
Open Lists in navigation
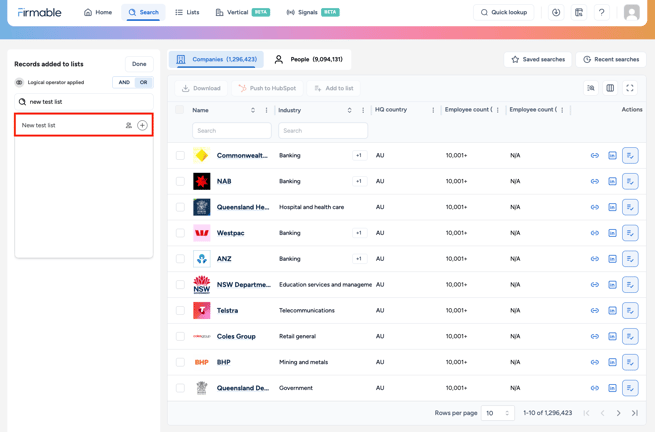[187, 13]
